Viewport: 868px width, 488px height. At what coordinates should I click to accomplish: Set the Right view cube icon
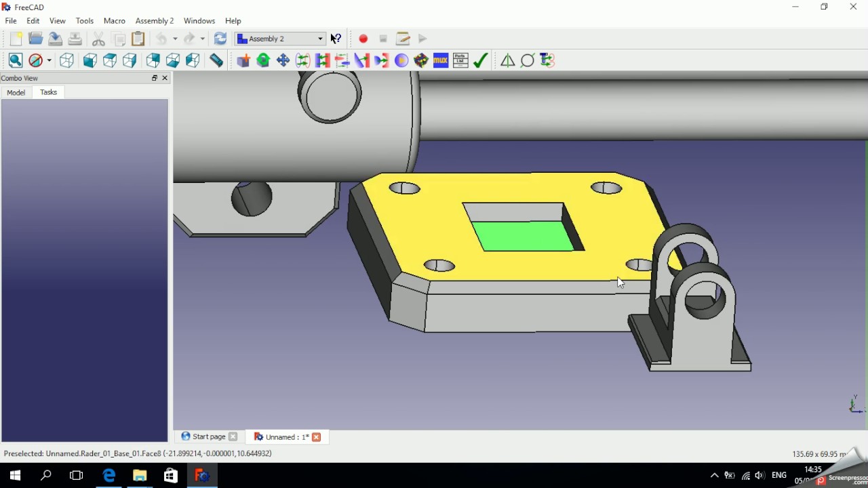point(130,60)
